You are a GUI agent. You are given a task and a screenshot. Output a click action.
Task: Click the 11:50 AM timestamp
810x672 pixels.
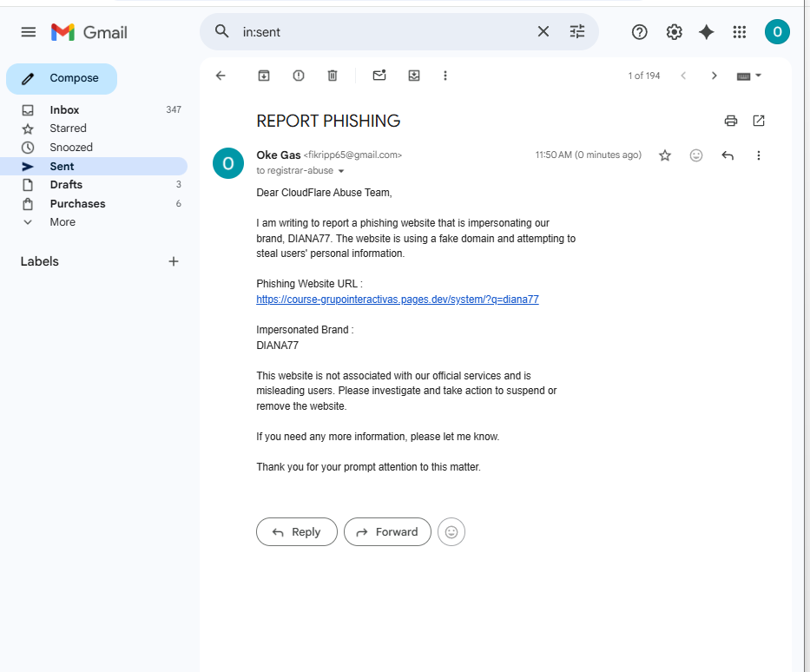pos(589,155)
